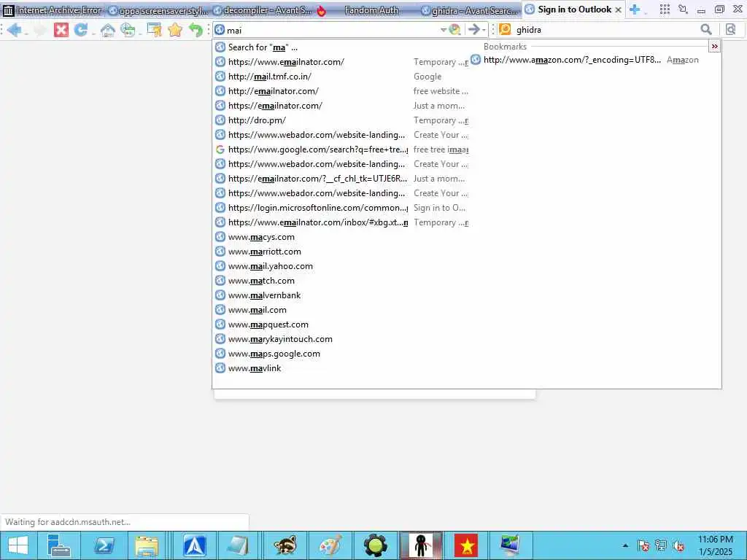Click the muted volume tray icon
747x560 pixels.
(678, 545)
